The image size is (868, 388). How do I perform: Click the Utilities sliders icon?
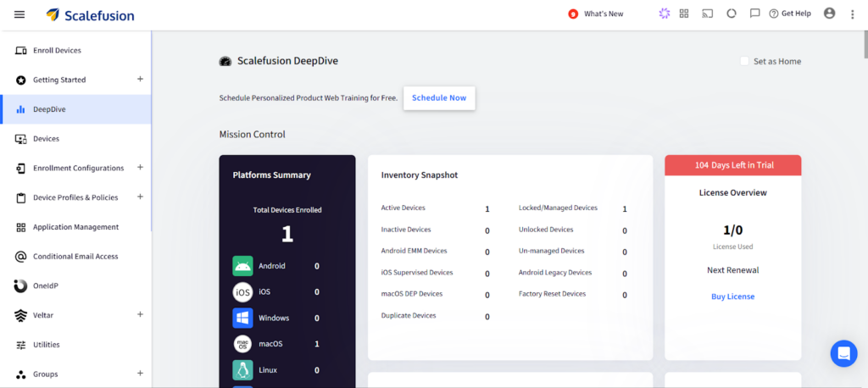click(21, 345)
